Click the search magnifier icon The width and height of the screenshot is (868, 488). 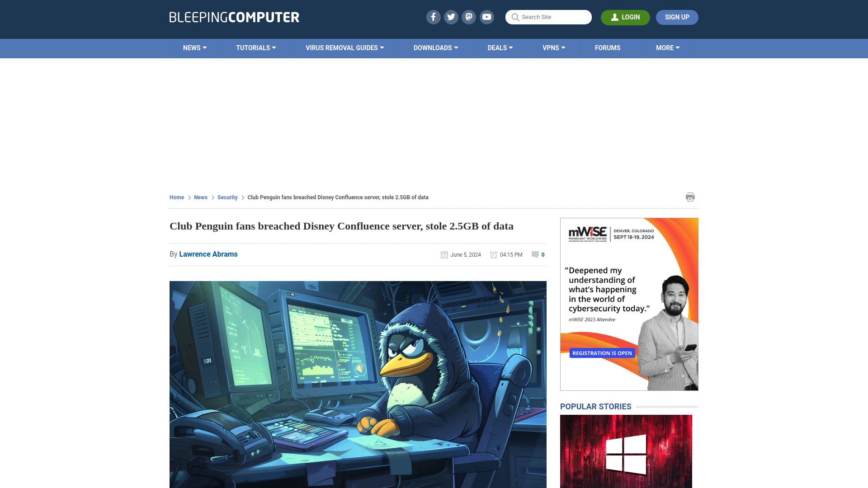click(x=515, y=17)
